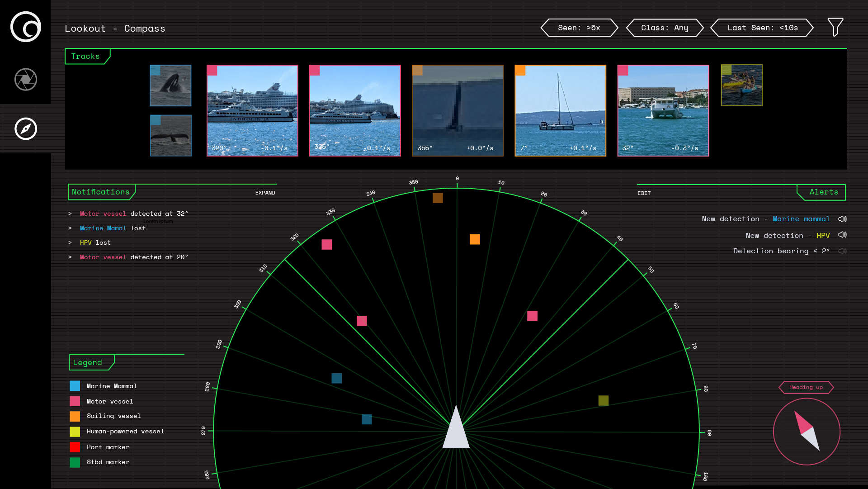
Task: Click the Sailing vessel orange legend swatch
Action: coord(75,416)
